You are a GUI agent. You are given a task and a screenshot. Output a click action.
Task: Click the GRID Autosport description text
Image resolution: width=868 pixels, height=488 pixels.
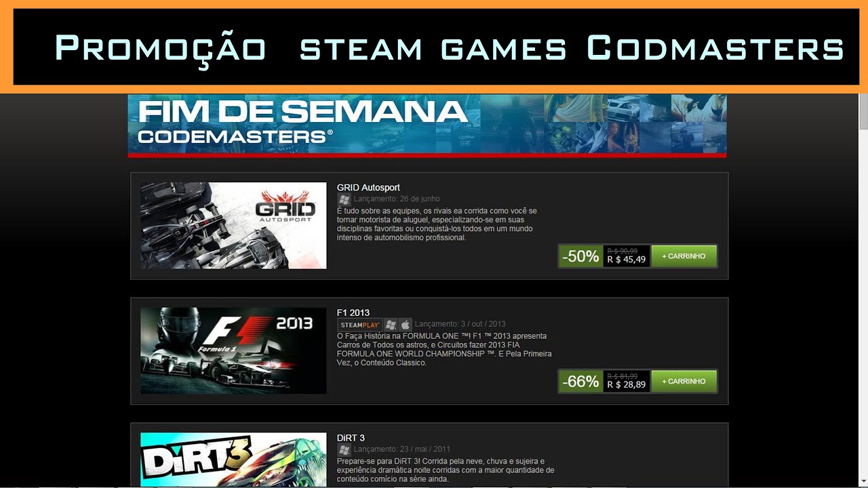(437, 224)
